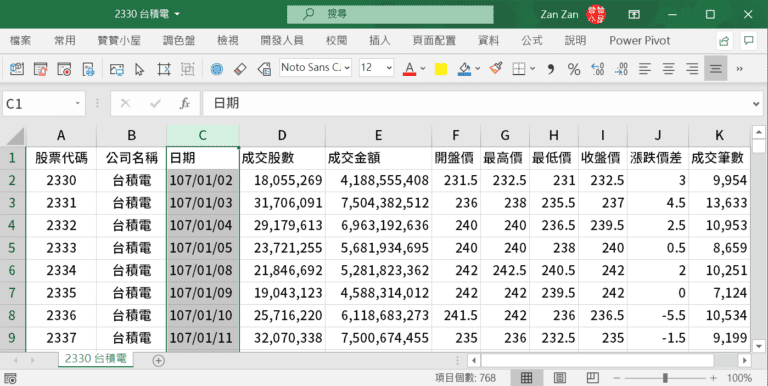This screenshot has width=768, height=386.
Task: Open the 公式 ribbon tab
Action: pos(531,41)
